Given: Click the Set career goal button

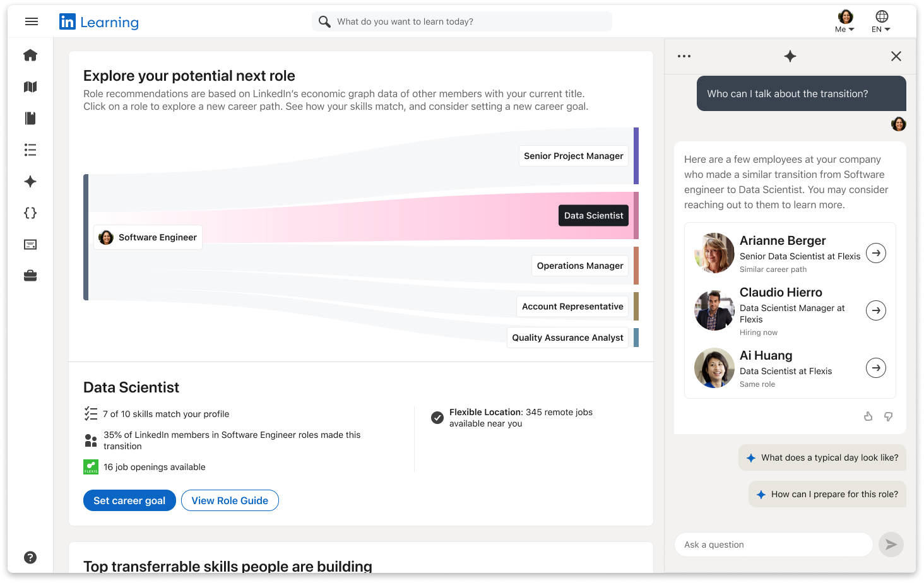Looking at the screenshot, I should 129,500.
